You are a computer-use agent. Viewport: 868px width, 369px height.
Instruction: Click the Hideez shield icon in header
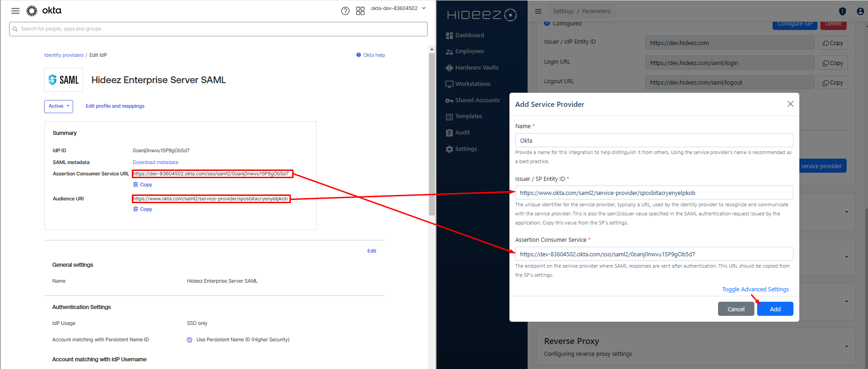tap(842, 11)
